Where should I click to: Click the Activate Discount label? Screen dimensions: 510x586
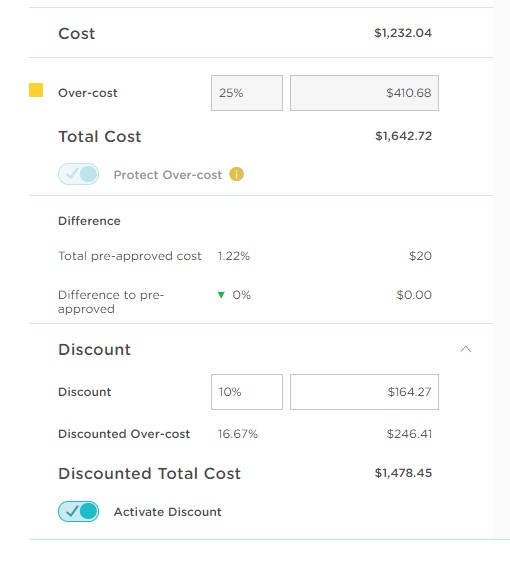tap(168, 512)
